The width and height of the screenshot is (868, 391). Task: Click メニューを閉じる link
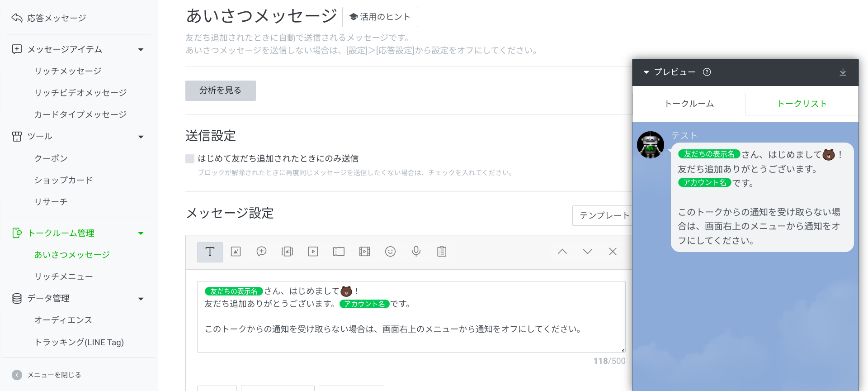pyautogui.click(x=54, y=375)
